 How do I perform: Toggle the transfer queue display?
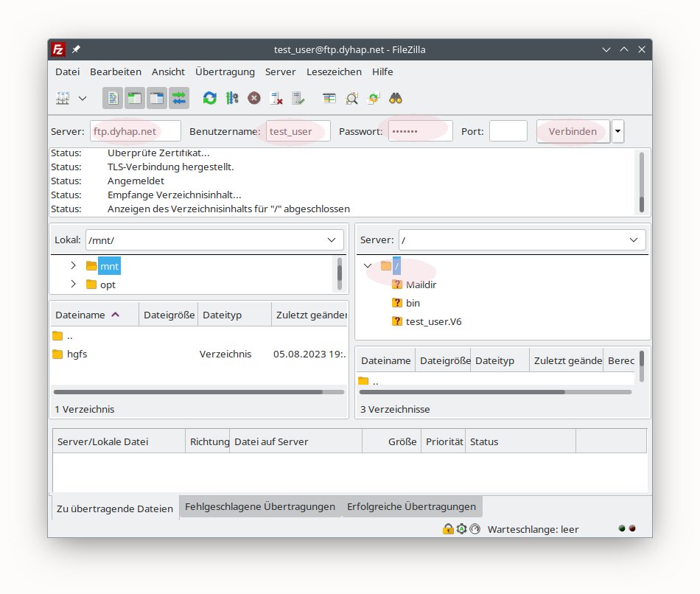179,98
